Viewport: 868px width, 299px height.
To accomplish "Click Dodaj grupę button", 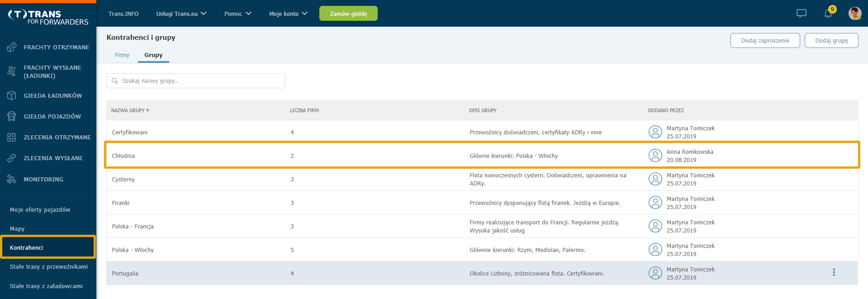I will [x=831, y=40].
